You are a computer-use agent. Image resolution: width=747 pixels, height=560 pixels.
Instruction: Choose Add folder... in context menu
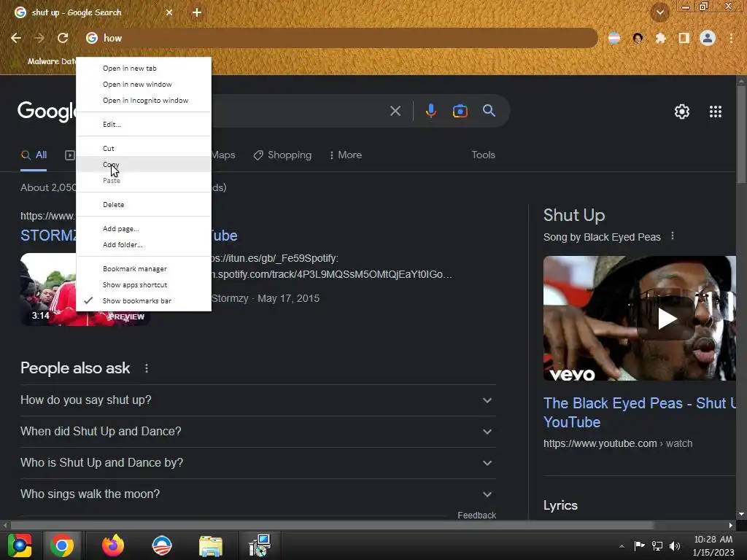point(144,245)
